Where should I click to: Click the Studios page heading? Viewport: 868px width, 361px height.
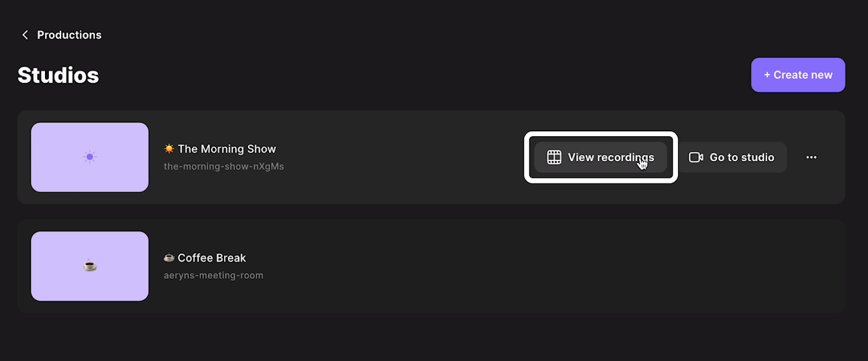[x=58, y=75]
